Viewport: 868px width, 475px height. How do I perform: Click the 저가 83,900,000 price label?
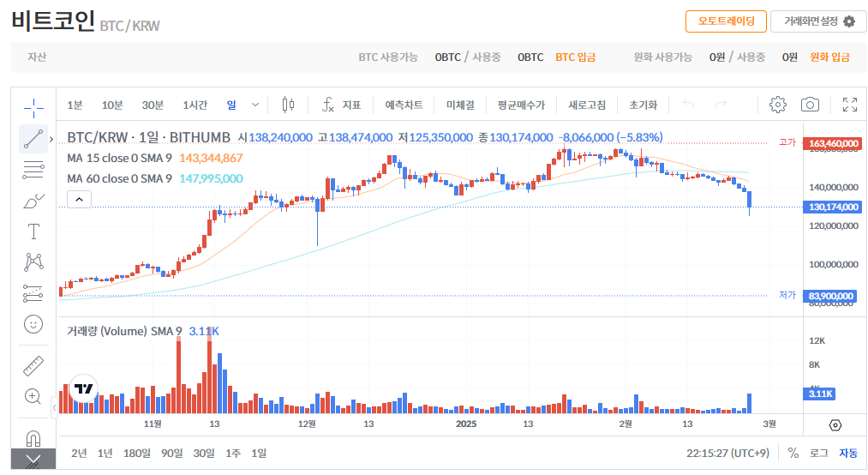click(829, 296)
